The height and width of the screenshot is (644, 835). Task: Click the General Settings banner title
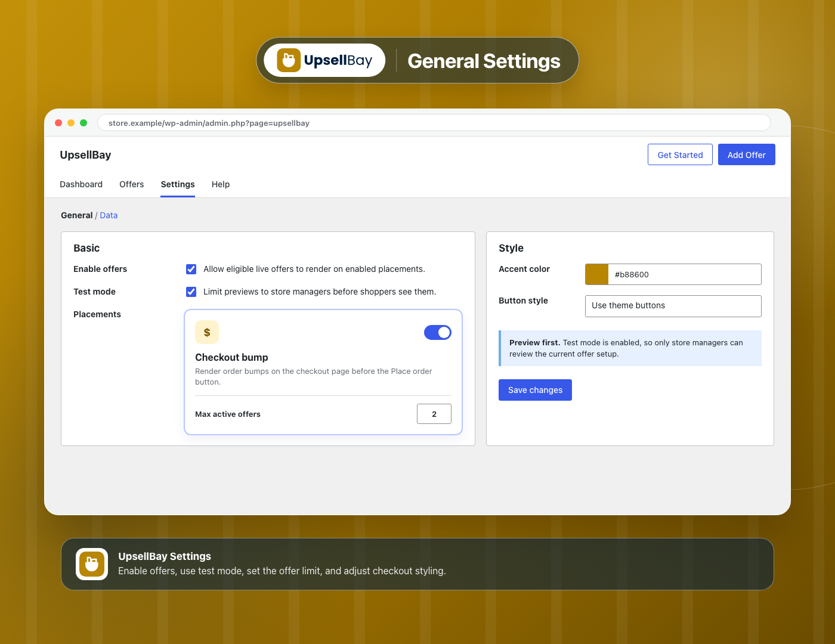point(484,61)
